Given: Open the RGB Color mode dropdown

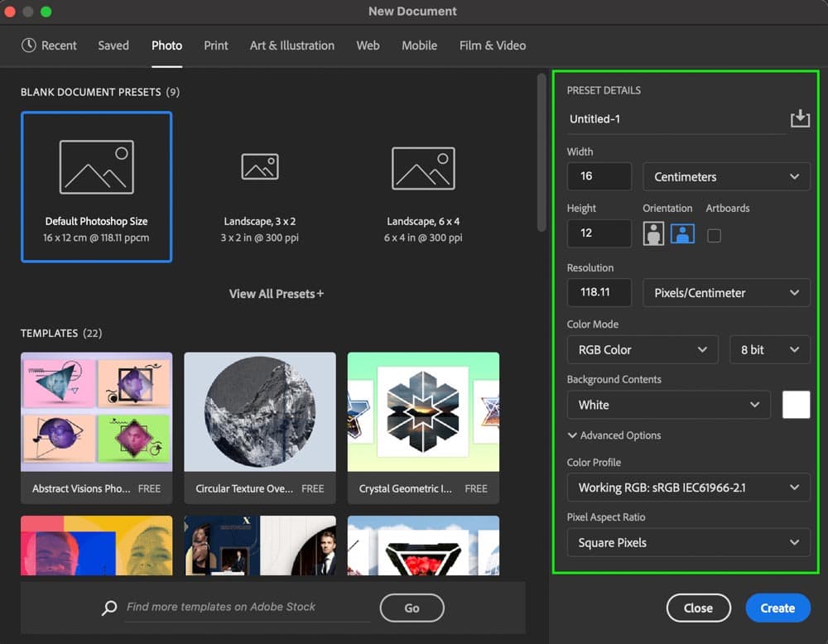Looking at the screenshot, I should coord(643,349).
